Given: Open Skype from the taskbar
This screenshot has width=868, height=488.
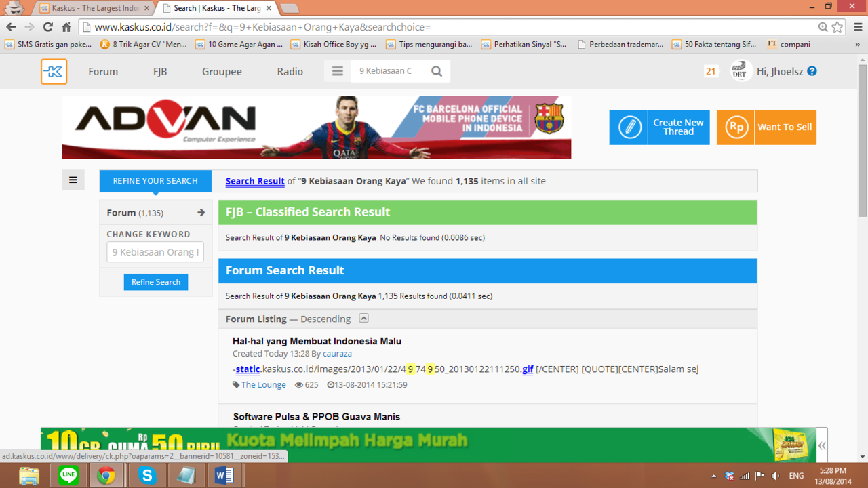Looking at the screenshot, I should tap(147, 475).
